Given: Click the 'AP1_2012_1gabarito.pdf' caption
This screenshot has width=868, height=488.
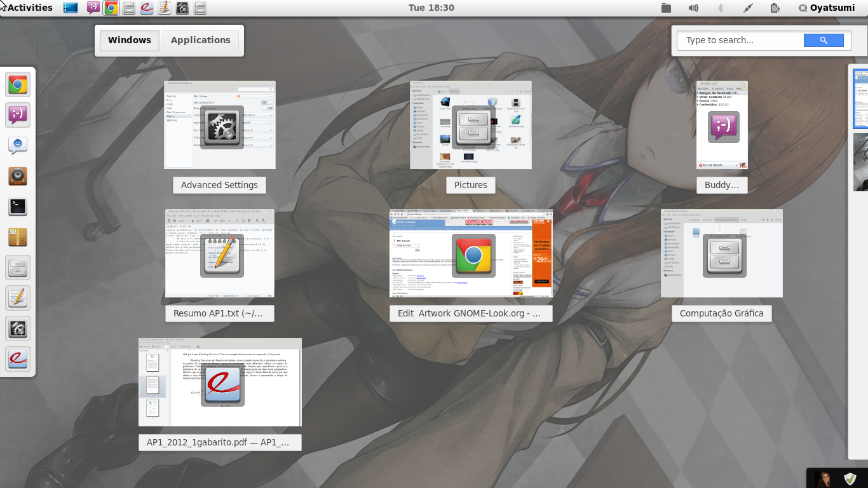Looking at the screenshot, I should (220, 442).
